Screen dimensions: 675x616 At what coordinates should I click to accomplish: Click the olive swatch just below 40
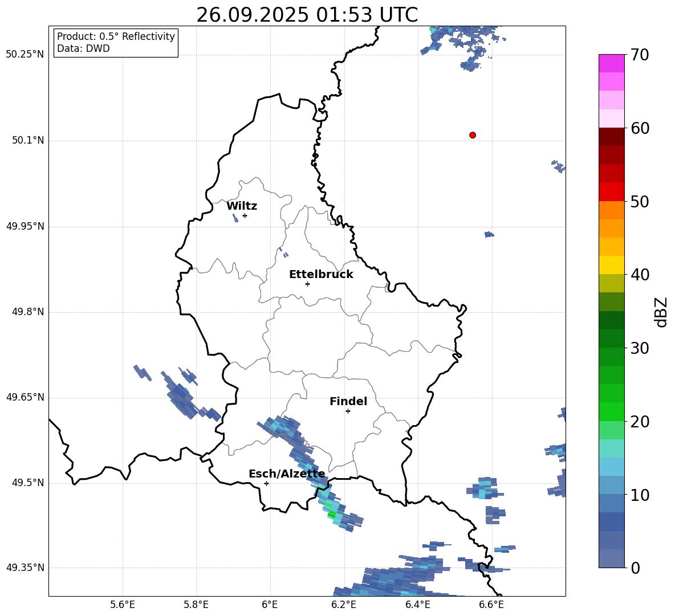pyautogui.click(x=612, y=283)
